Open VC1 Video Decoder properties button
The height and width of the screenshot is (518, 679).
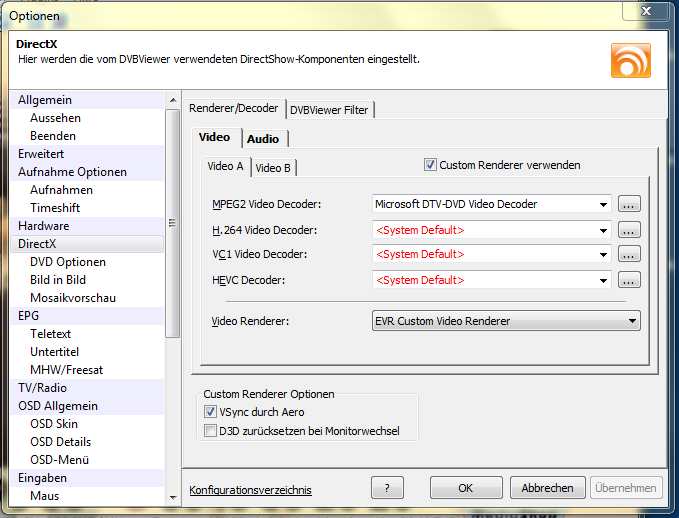[629, 255]
